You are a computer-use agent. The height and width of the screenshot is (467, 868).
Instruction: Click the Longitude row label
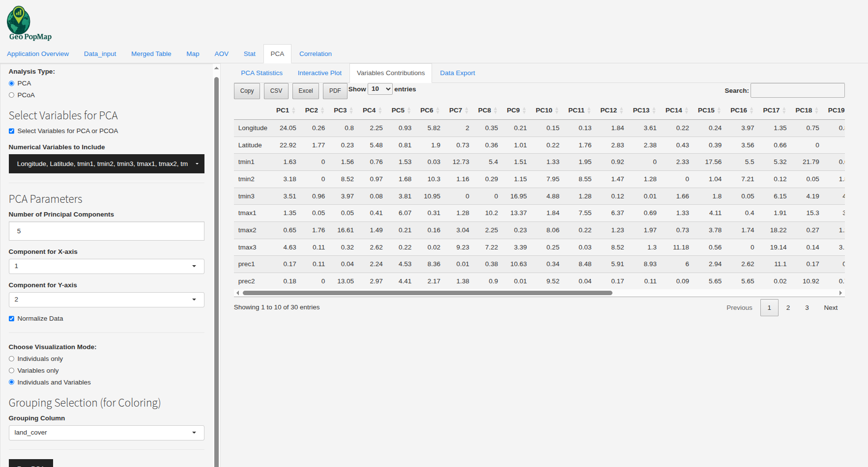pos(253,128)
